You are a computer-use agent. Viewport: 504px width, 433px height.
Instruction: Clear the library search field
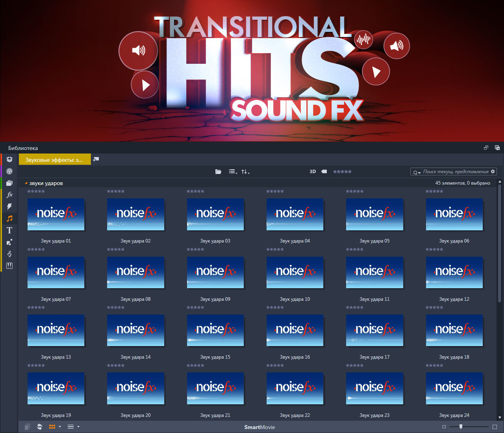[493, 172]
